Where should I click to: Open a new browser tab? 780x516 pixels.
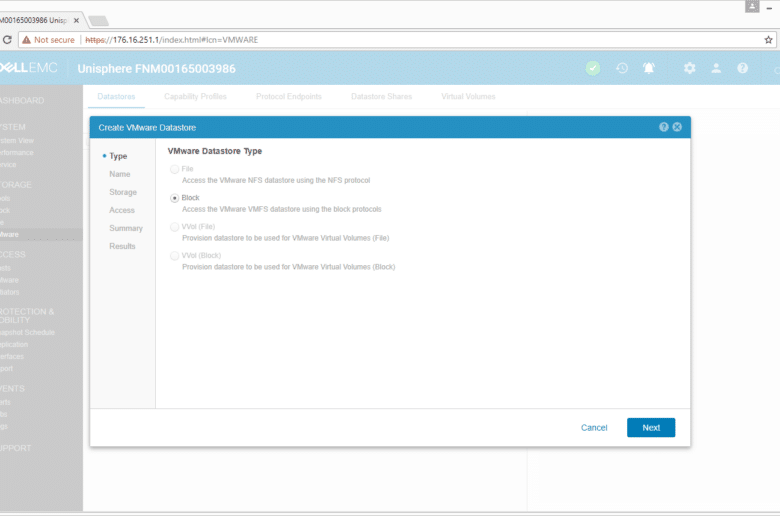(98, 21)
